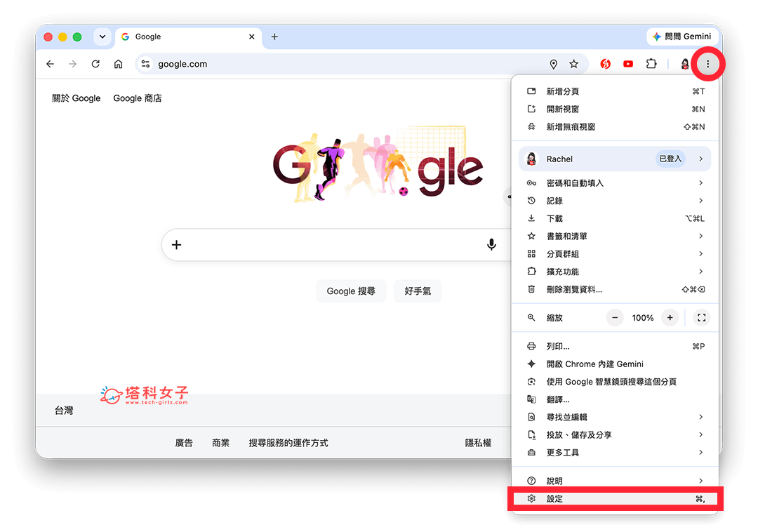Add a new tab with plus button
Screen dimensions: 758x532
point(274,36)
